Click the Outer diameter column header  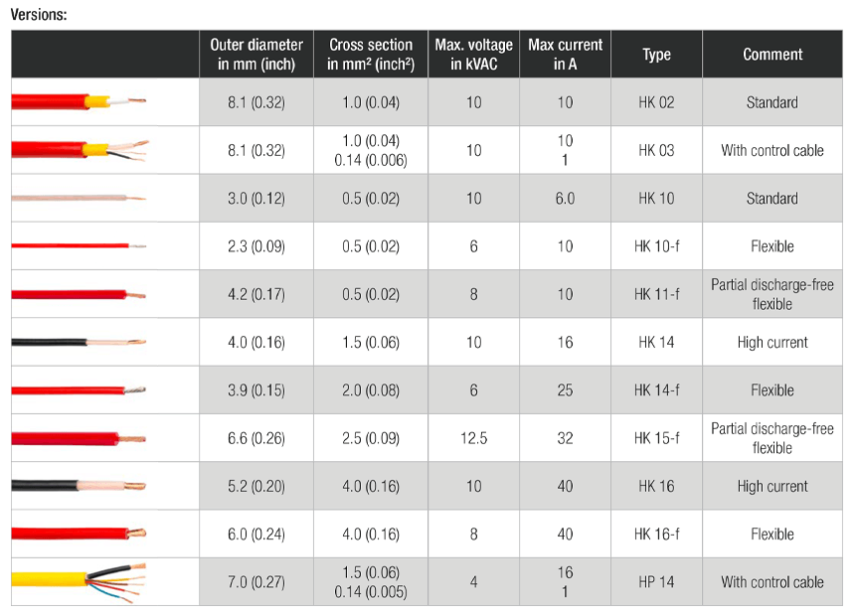click(x=257, y=54)
